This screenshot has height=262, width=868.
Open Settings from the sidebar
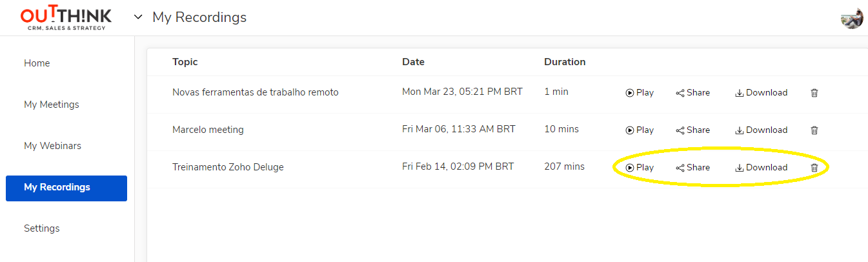coord(42,228)
